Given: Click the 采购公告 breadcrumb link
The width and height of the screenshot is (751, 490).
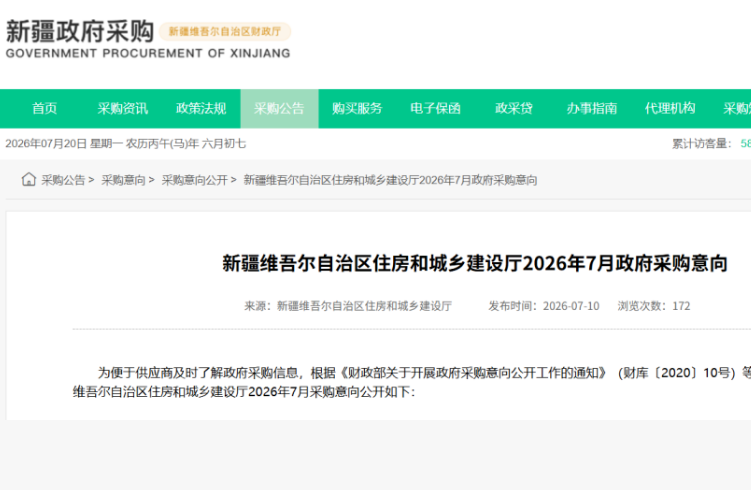Looking at the screenshot, I should point(63,180).
